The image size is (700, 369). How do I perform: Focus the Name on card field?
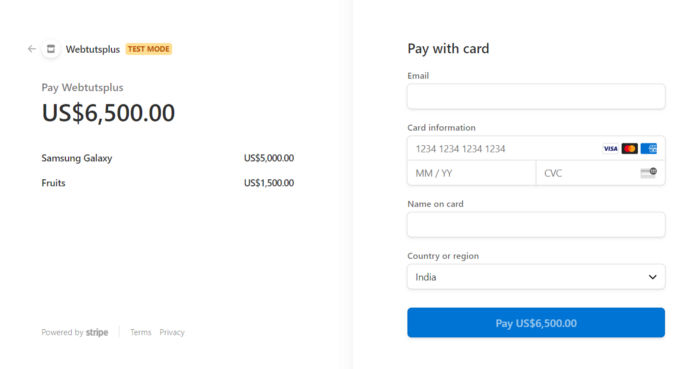click(x=536, y=225)
